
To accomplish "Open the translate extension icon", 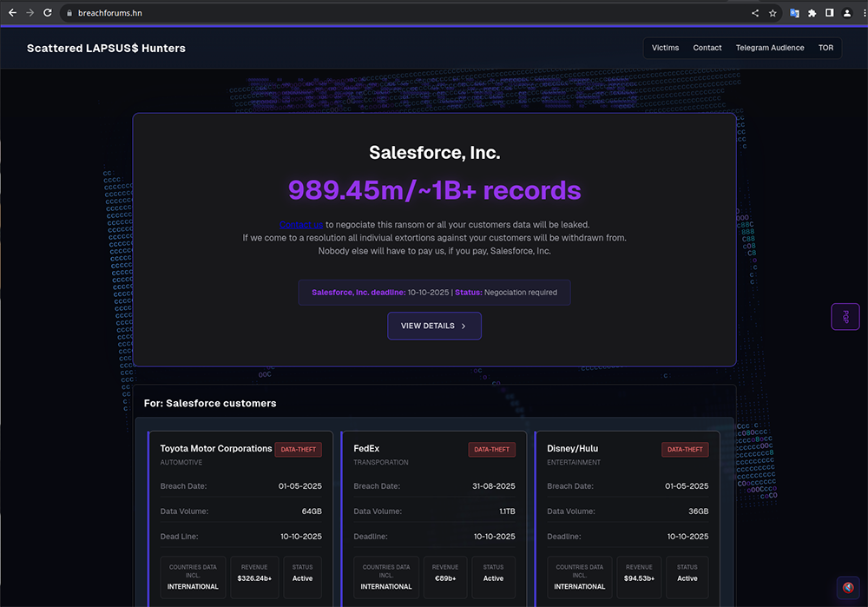I will pos(794,13).
